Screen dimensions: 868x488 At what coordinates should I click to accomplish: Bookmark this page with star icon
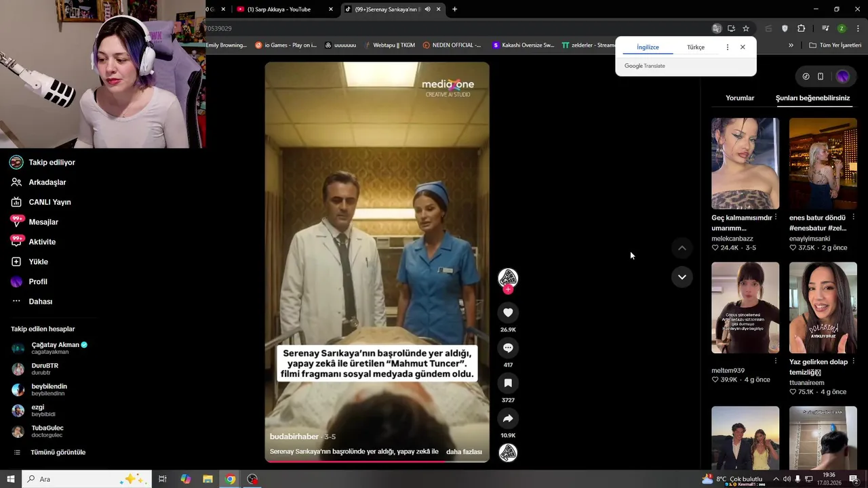tap(746, 28)
